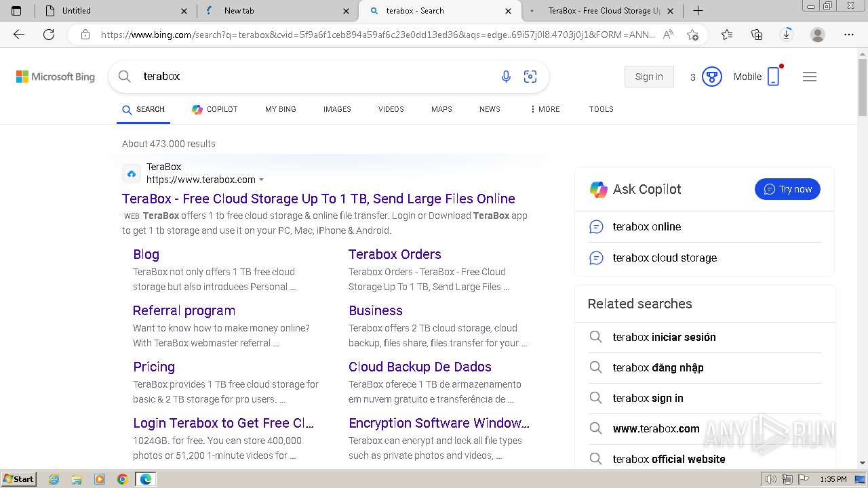Open the TOOLS filter options

pos(601,109)
